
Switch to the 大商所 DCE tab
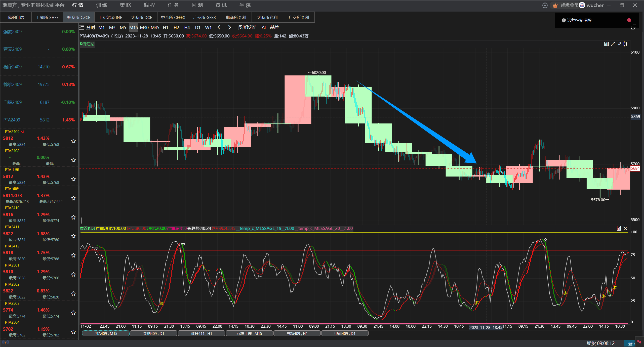click(x=141, y=17)
